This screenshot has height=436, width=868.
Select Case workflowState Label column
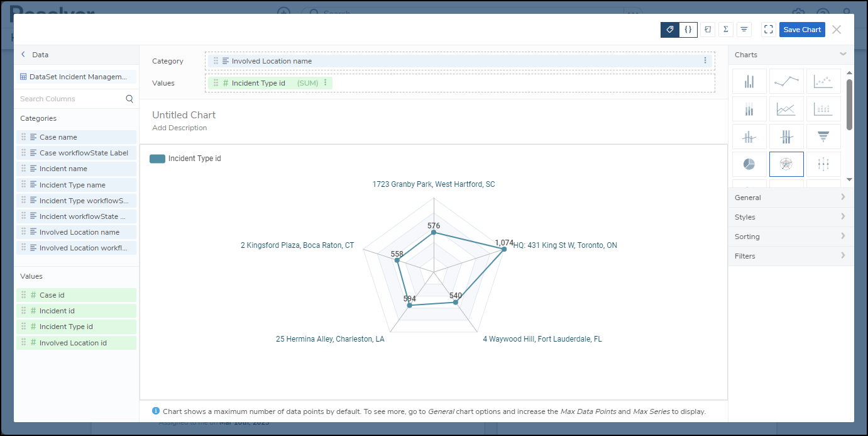pos(76,153)
